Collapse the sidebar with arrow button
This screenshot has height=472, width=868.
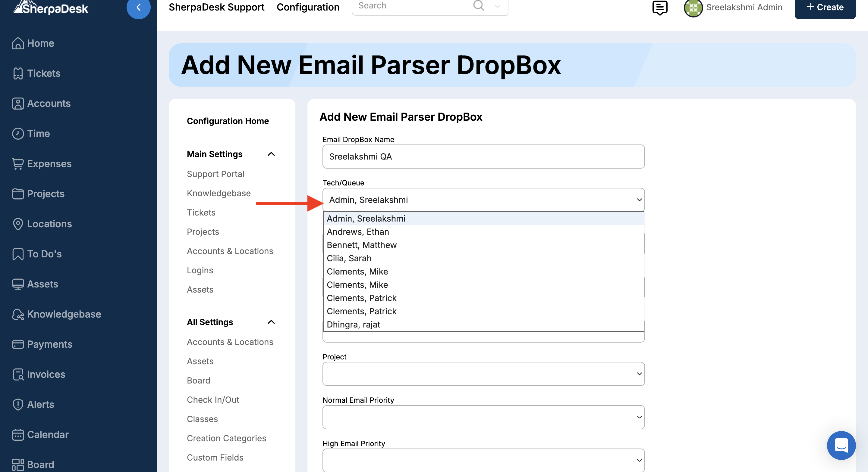point(138,8)
